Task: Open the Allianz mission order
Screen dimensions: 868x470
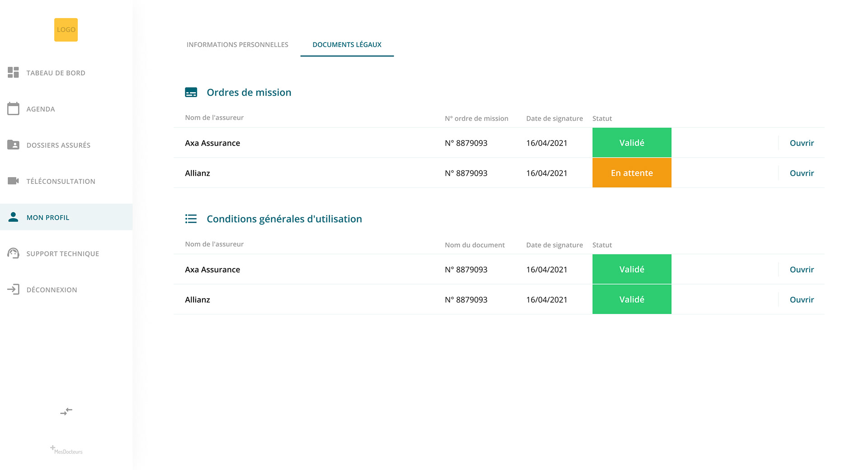Action: click(802, 173)
